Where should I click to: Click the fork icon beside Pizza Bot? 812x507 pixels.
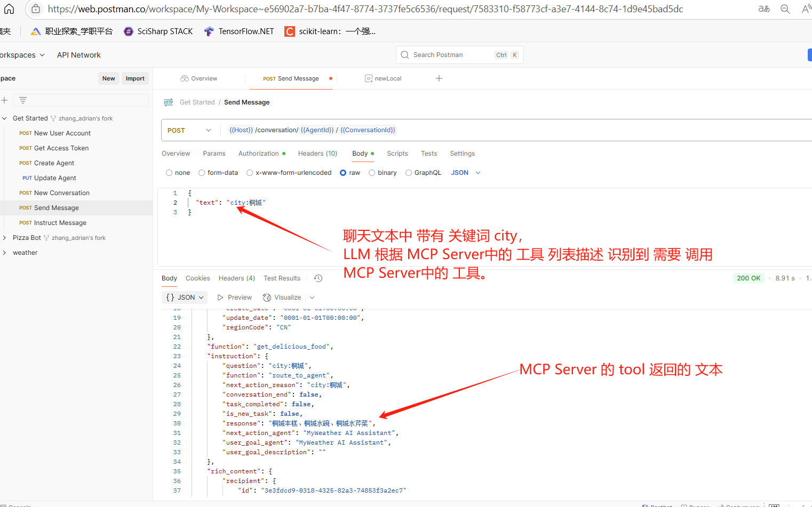[x=46, y=238]
